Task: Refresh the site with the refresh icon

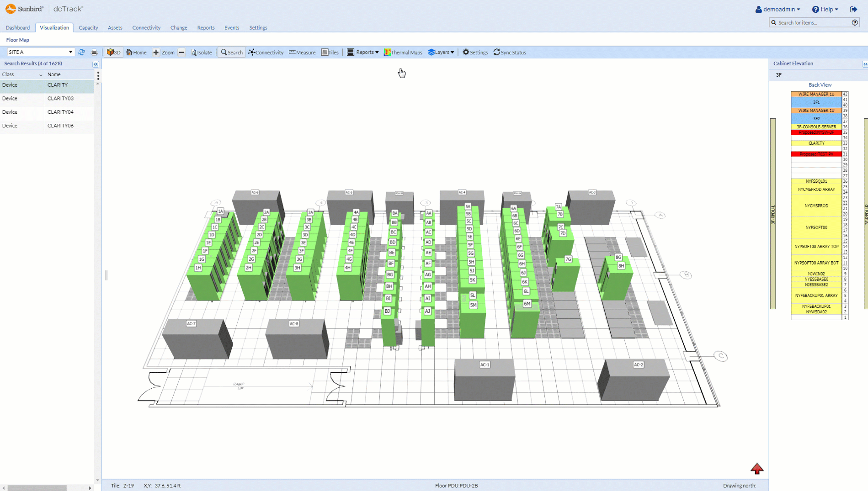Action: coord(82,53)
